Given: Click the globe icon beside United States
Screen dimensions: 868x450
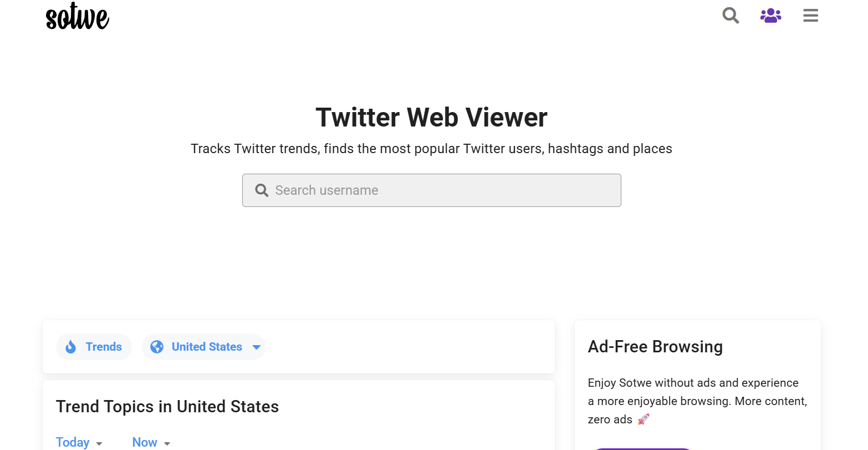Looking at the screenshot, I should point(157,347).
